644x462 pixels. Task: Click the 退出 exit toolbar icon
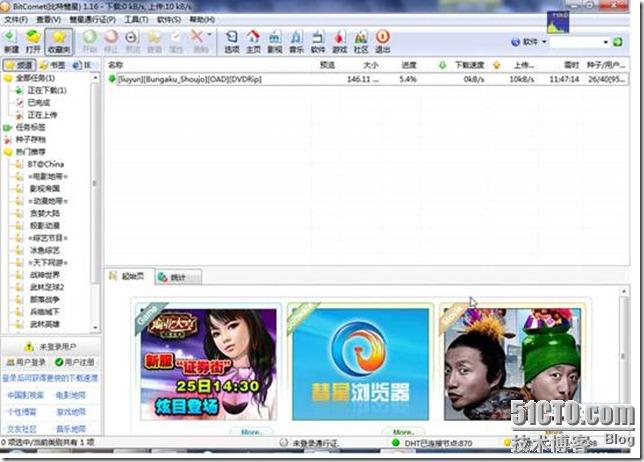tap(382, 41)
